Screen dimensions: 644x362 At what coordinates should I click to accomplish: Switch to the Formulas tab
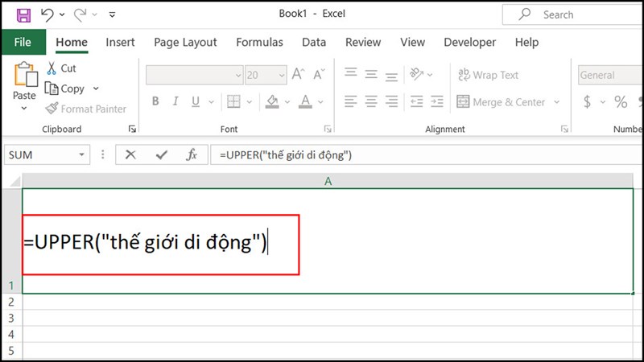pyautogui.click(x=259, y=42)
